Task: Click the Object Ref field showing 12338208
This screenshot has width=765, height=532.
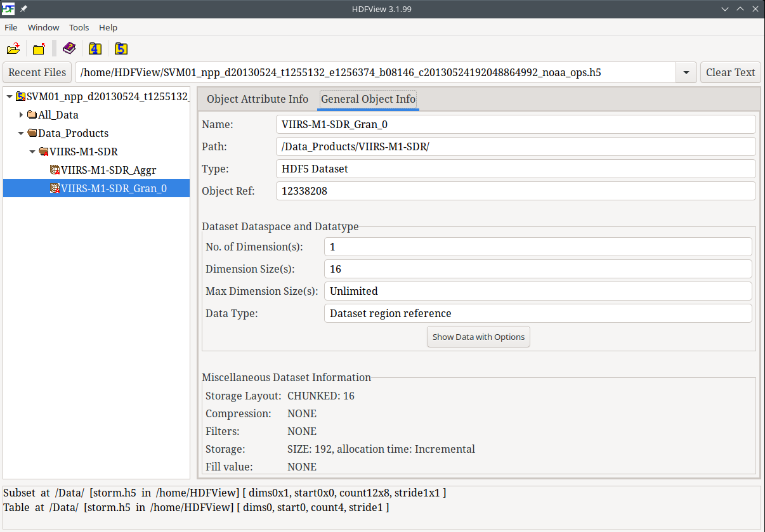Action: pos(515,191)
